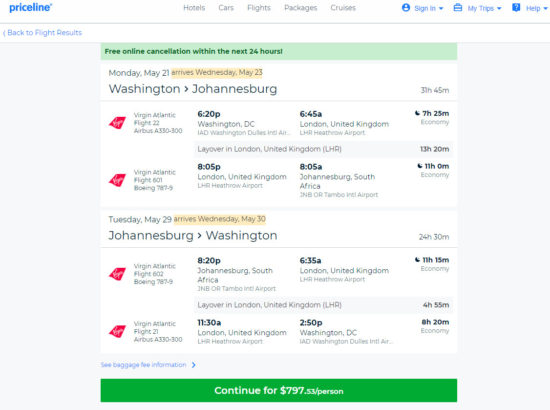Image resolution: width=550 pixels, height=410 pixels.
Task: Click the Help question mark icon
Action: (516, 7)
